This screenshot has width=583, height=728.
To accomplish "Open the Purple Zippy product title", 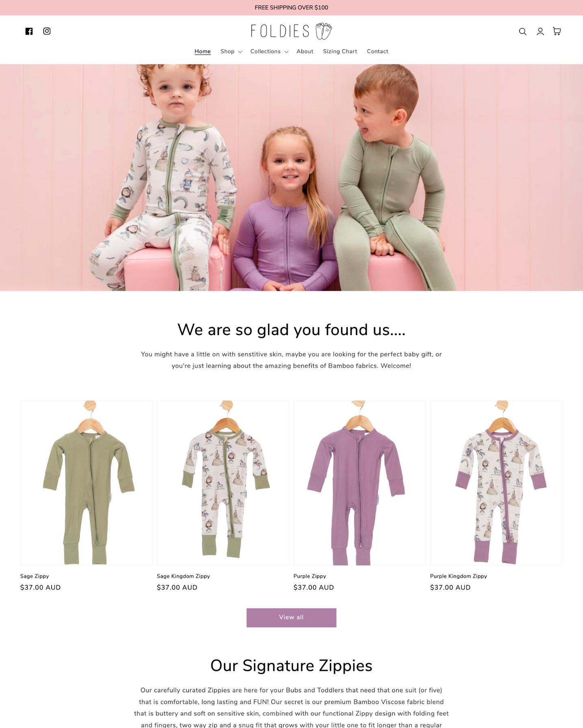I will 310,576.
